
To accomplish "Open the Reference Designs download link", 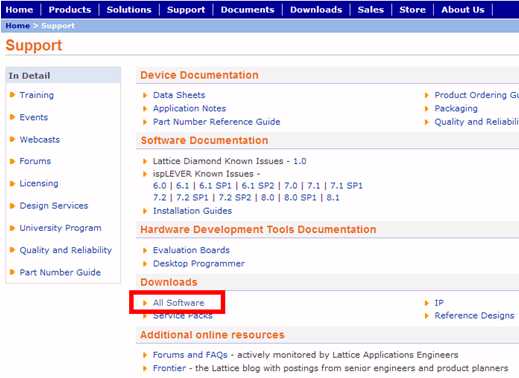I will tap(474, 315).
